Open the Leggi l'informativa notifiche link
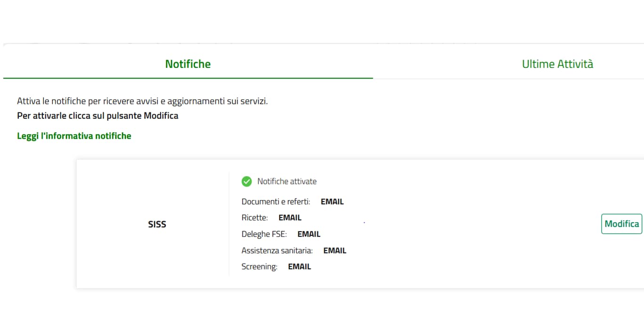Viewport: 644px width, 336px height. 74,136
